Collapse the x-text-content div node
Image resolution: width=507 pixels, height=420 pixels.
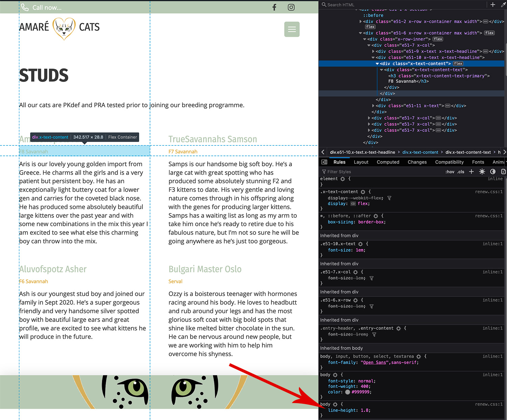(x=377, y=64)
